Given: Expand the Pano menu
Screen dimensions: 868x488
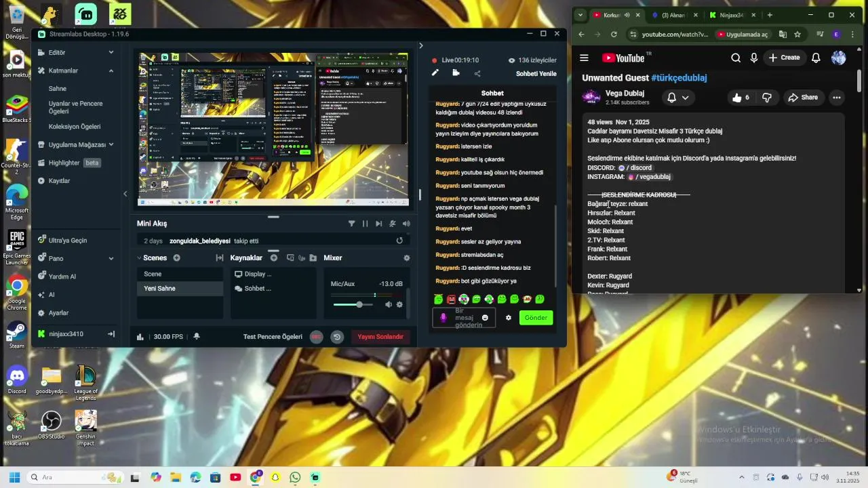Looking at the screenshot, I should pos(111,258).
